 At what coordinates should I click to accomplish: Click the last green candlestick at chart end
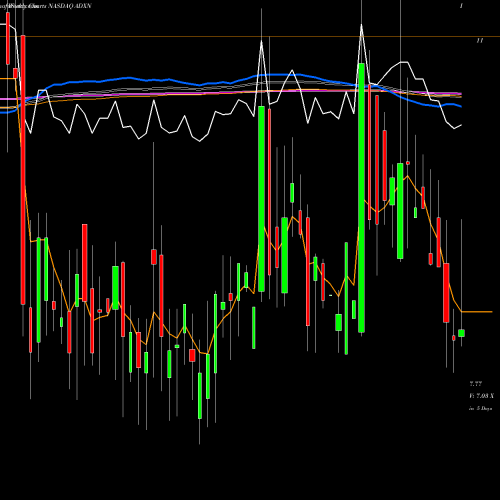(461, 333)
